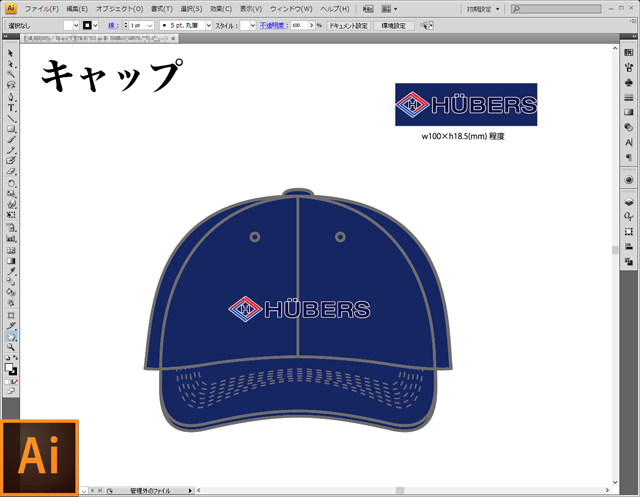Image resolution: width=640 pixels, height=497 pixels.
Task: Select the Artboard tool
Action: [x=11, y=315]
